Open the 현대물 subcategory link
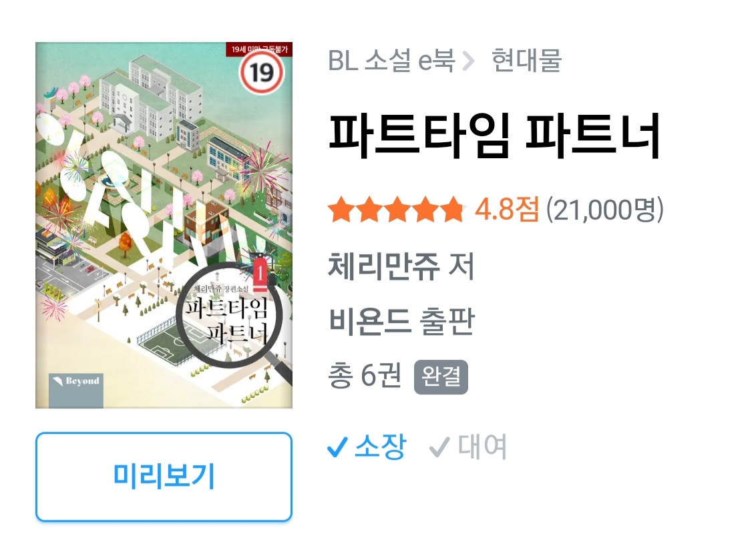The width and height of the screenshot is (756, 558). coord(526,61)
